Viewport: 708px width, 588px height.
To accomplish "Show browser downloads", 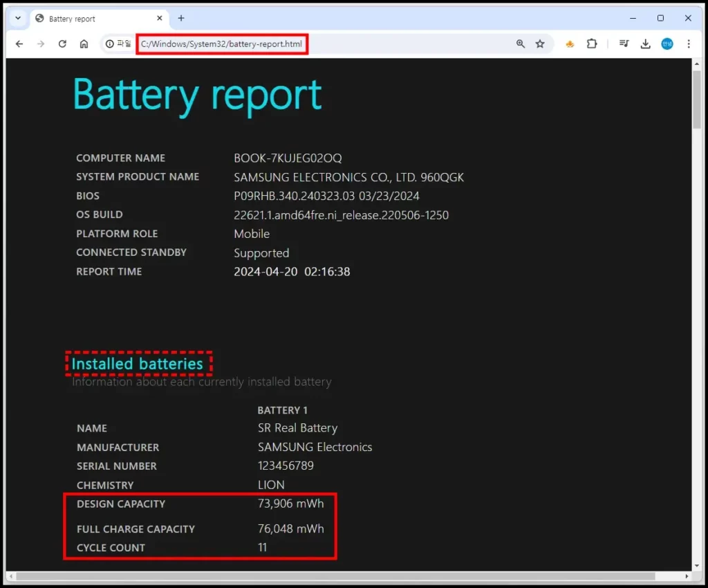I will click(646, 44).
